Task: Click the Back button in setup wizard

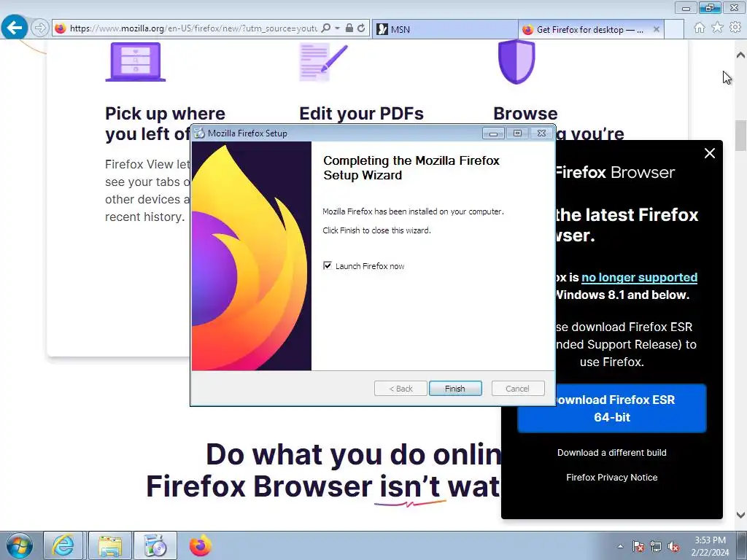Action: pyautogui.click(x=400, y=389)
